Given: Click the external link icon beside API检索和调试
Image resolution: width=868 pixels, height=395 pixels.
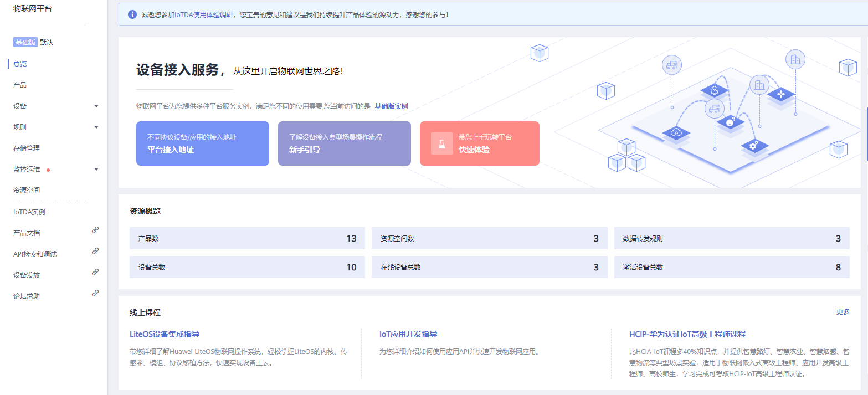Looking at the screenshot, I should pos(95,251).
